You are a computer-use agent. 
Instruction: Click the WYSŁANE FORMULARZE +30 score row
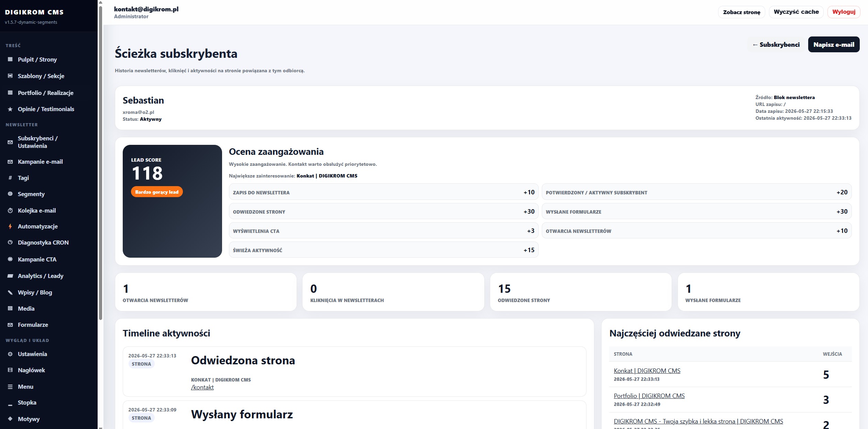[x=696, y=212]
